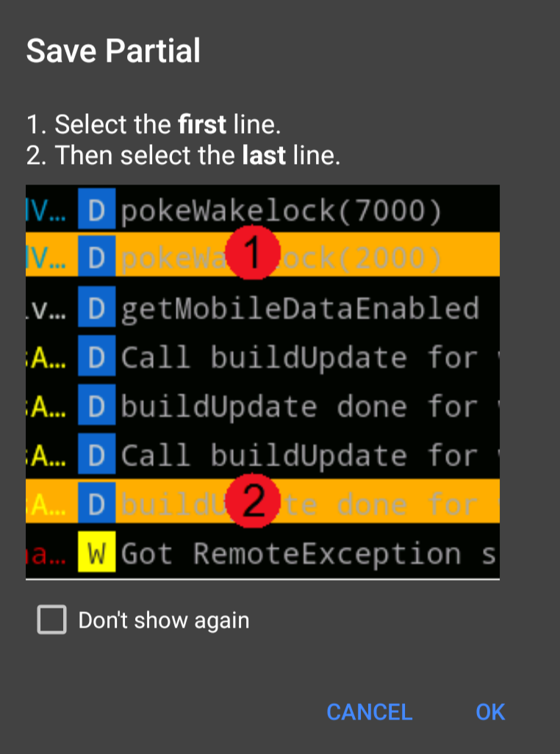Image resolution: width=560 pixels, height=754 pixels.
Task: Click the yellow W warning badge
Action: [x=96, y=553]
